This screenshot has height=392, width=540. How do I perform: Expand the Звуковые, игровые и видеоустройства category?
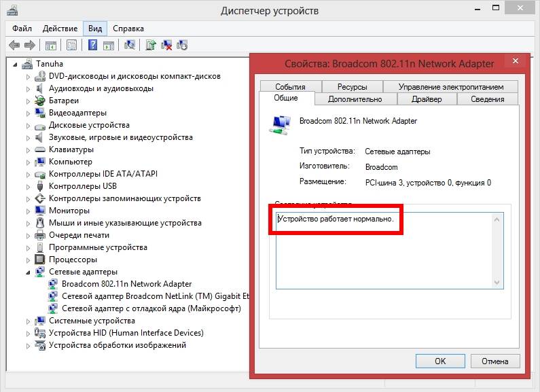28,138
